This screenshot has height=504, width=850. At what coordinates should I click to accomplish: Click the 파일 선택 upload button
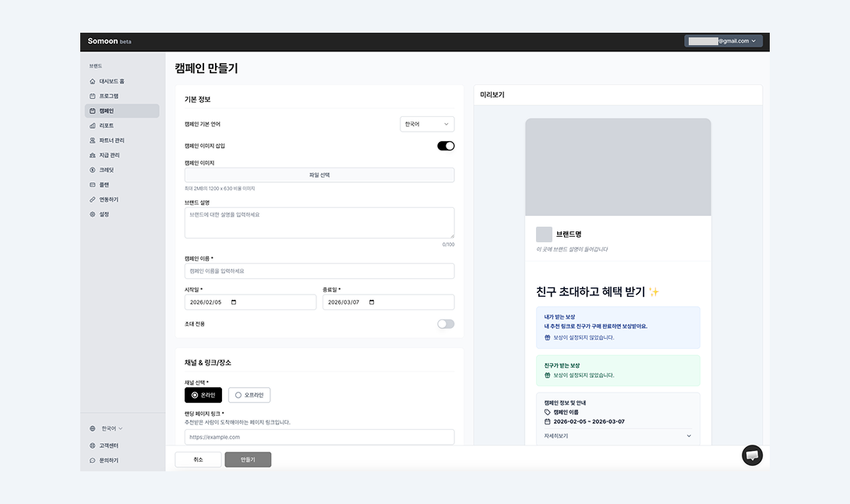click(319, 174)
